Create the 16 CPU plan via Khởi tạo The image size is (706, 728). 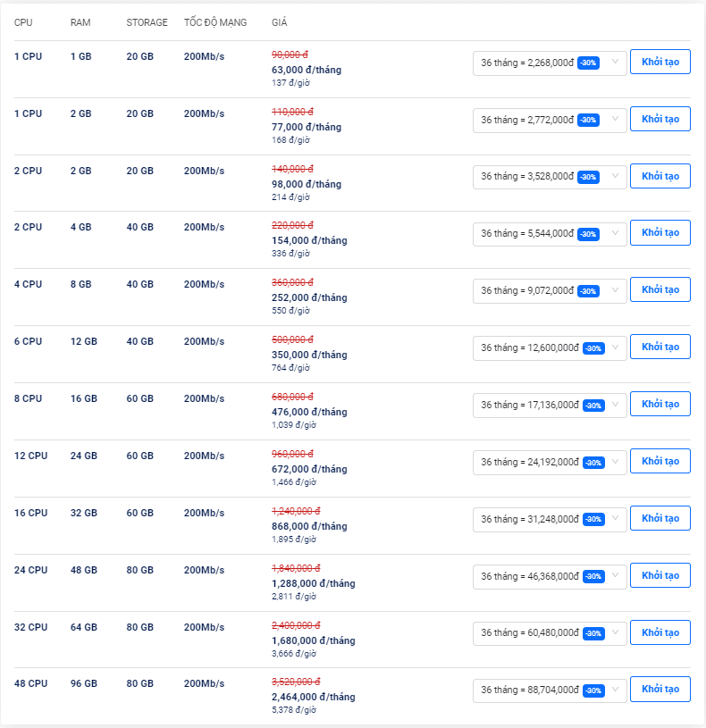(x=660, y=518)
